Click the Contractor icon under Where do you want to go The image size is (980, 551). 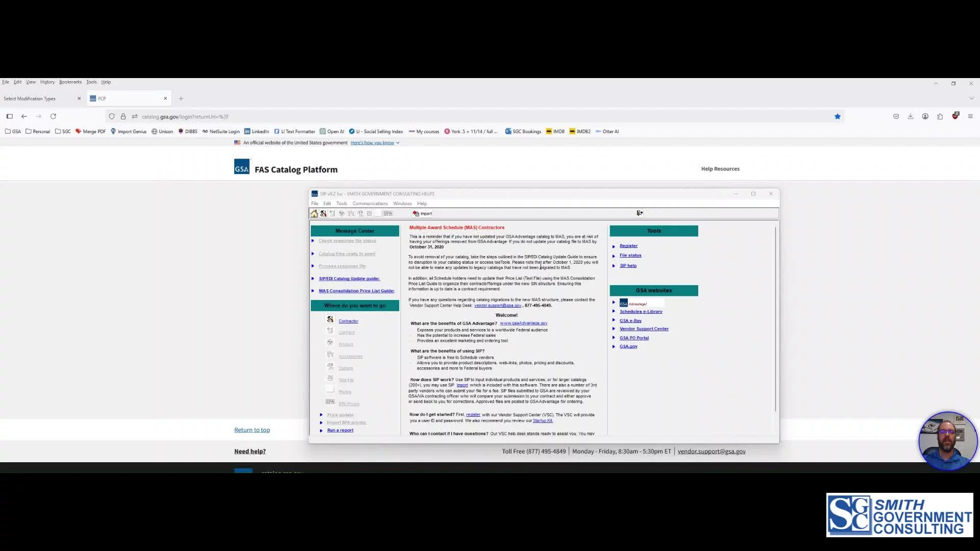coord(330,319)
